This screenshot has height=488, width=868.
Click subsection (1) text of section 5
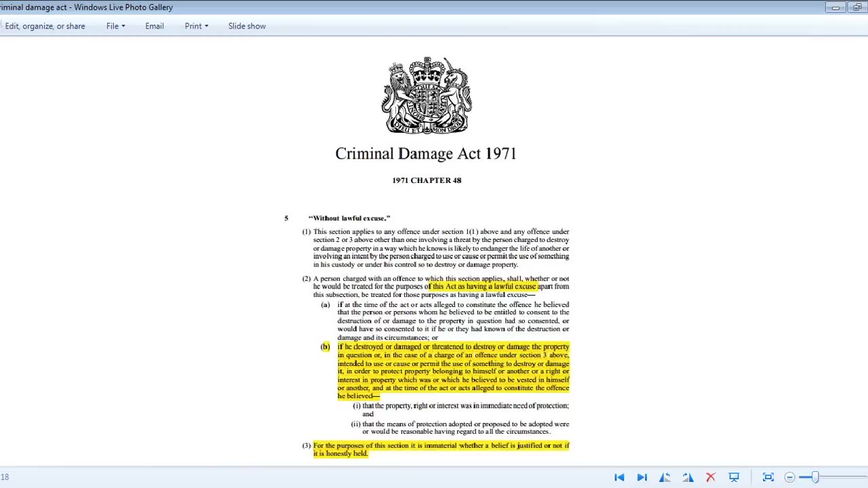click(x=435, y=248)
